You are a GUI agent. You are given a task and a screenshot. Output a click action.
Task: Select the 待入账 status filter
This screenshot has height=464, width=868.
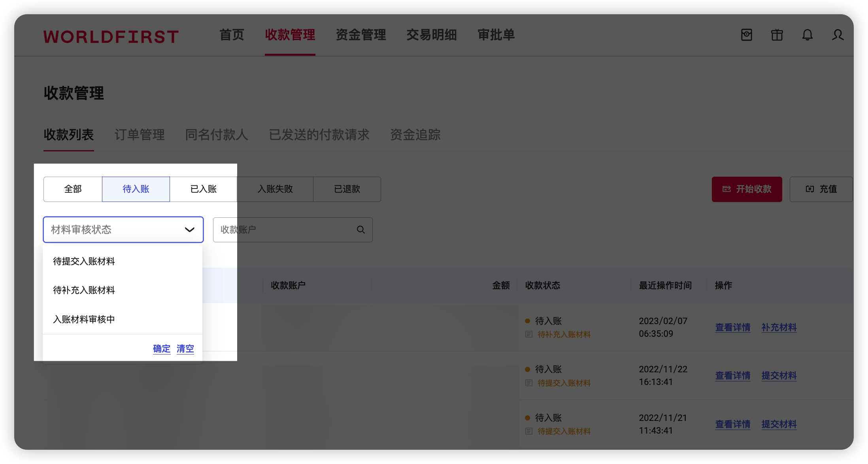coord(136,189)
